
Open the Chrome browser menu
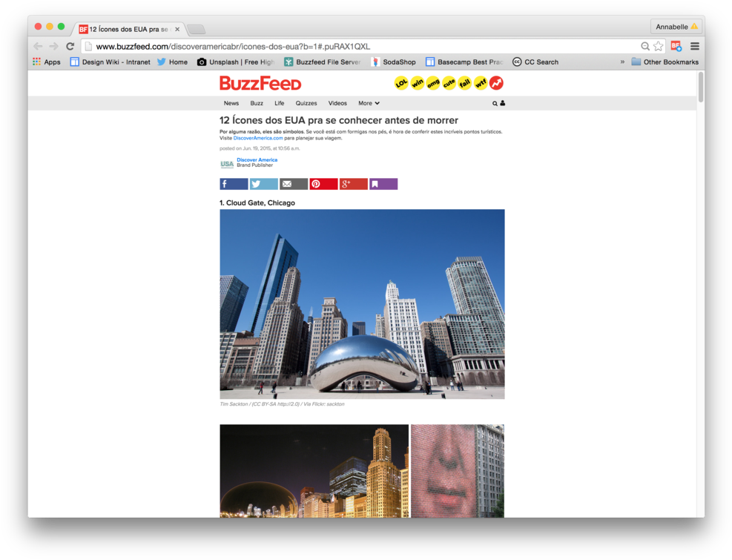click(x=694, y=45)
